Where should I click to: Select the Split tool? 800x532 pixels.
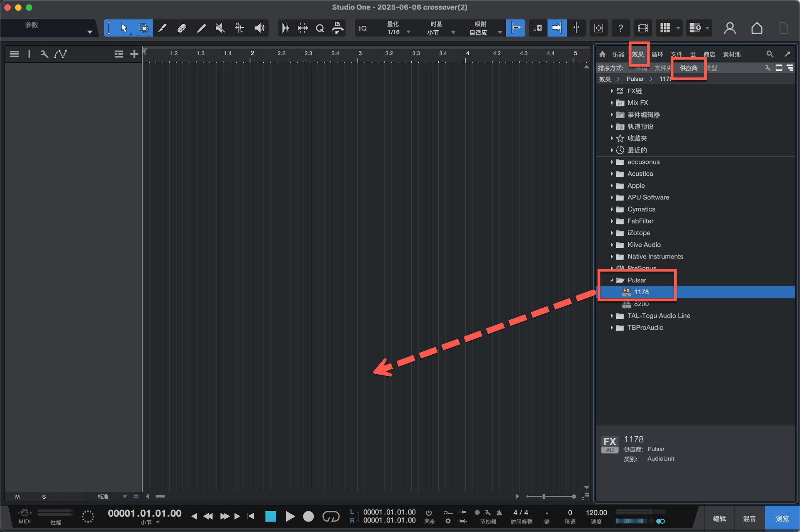pyautogui.click(x=162, y=28)
